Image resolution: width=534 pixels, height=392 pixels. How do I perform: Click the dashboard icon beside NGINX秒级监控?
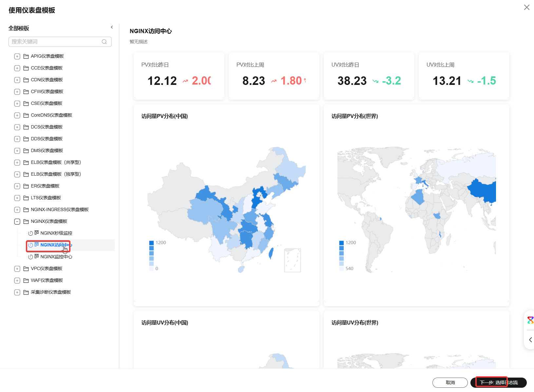[x=37, y=233]
